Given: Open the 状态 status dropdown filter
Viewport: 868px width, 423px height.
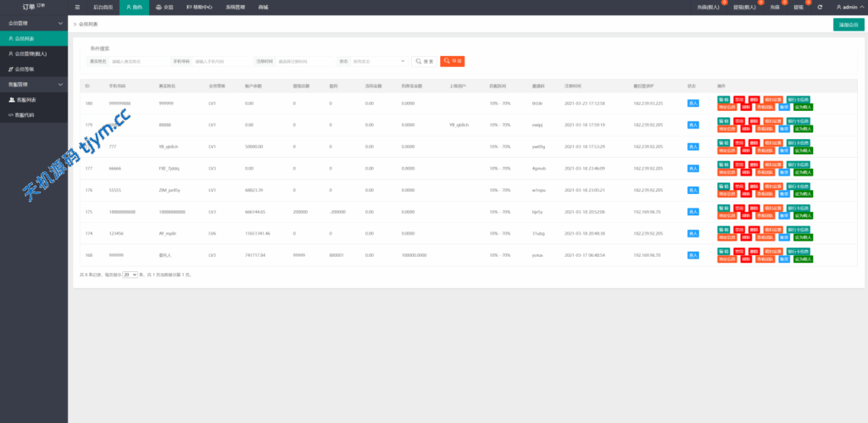Looking at the screenshot, I should [377, 61].
